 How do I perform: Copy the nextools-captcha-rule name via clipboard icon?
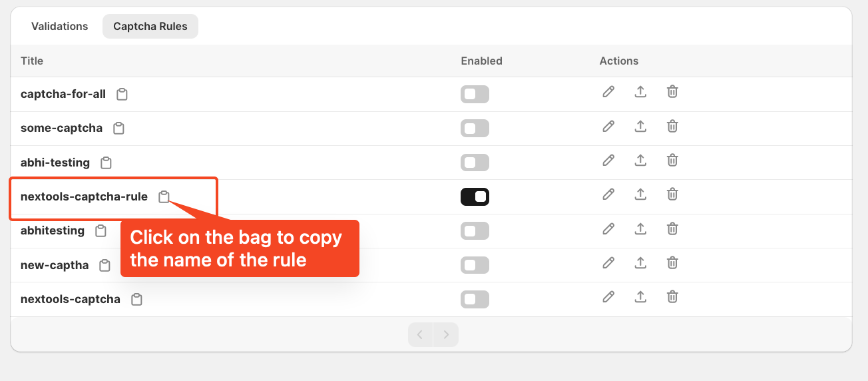tap(164, 196)
